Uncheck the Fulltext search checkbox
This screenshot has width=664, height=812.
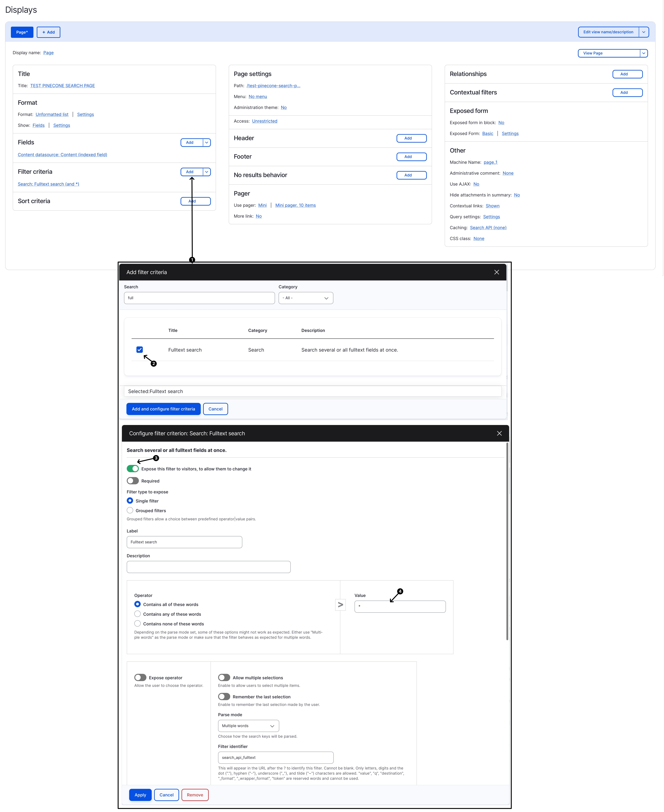point(140,349)
